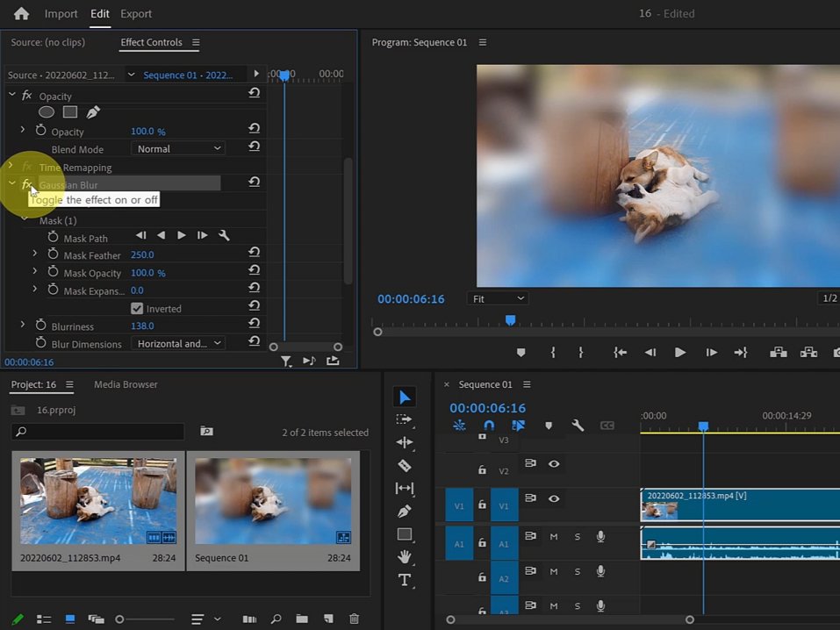Select the Razor tool

pos(405,466)
